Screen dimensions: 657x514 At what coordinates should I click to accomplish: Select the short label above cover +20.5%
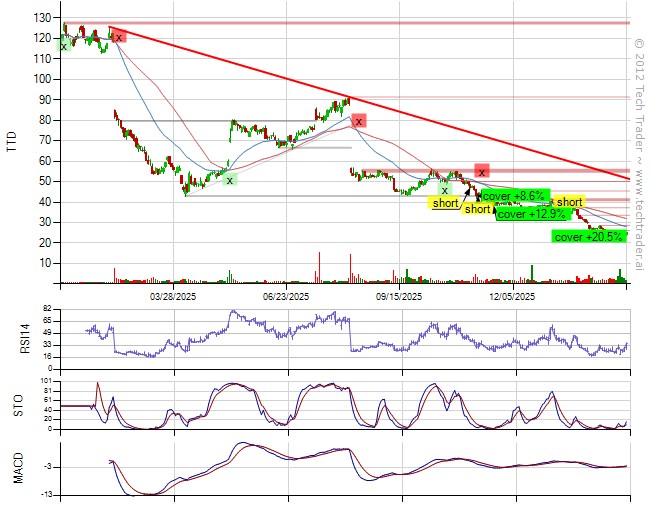tap(569, 202)
